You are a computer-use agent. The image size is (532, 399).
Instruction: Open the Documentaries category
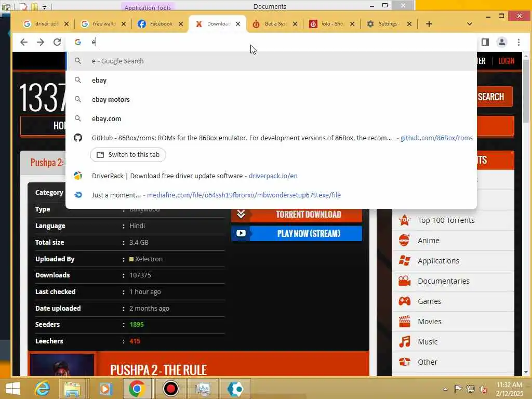click(444, 281)
